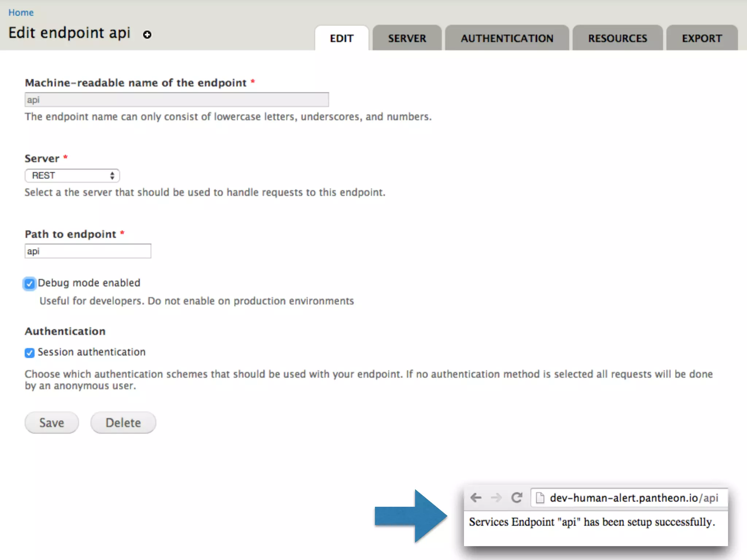Click the Server field label

coord(42,159)
